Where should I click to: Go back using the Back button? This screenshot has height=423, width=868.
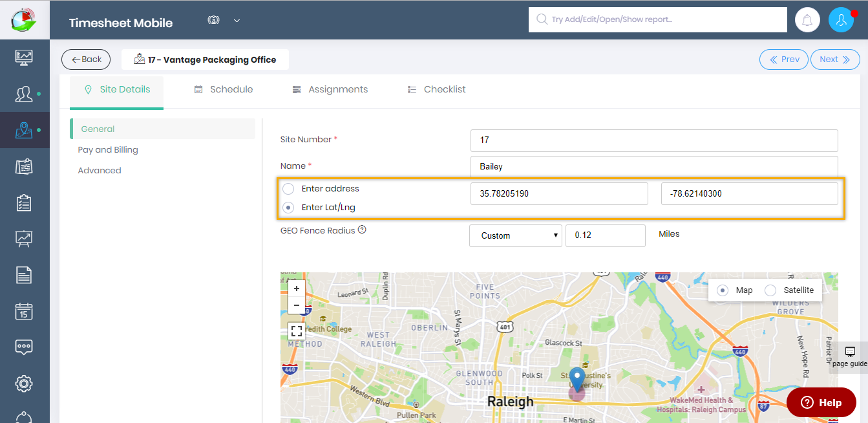[86, 60]
